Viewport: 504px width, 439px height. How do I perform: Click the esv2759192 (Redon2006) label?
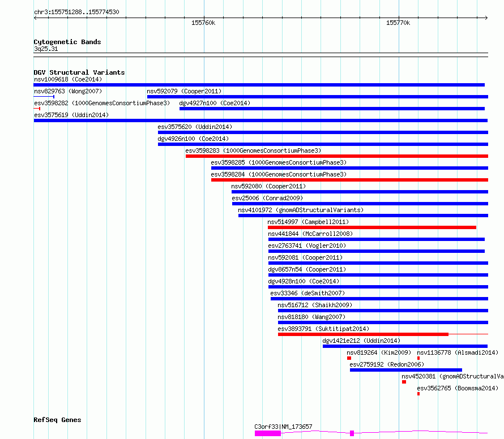point(387,364)
